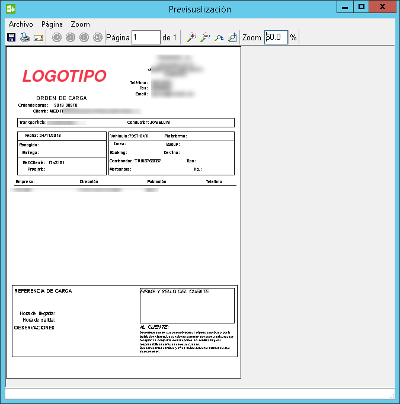Click the LOGOTIPO image in preview

click(64, 76)
